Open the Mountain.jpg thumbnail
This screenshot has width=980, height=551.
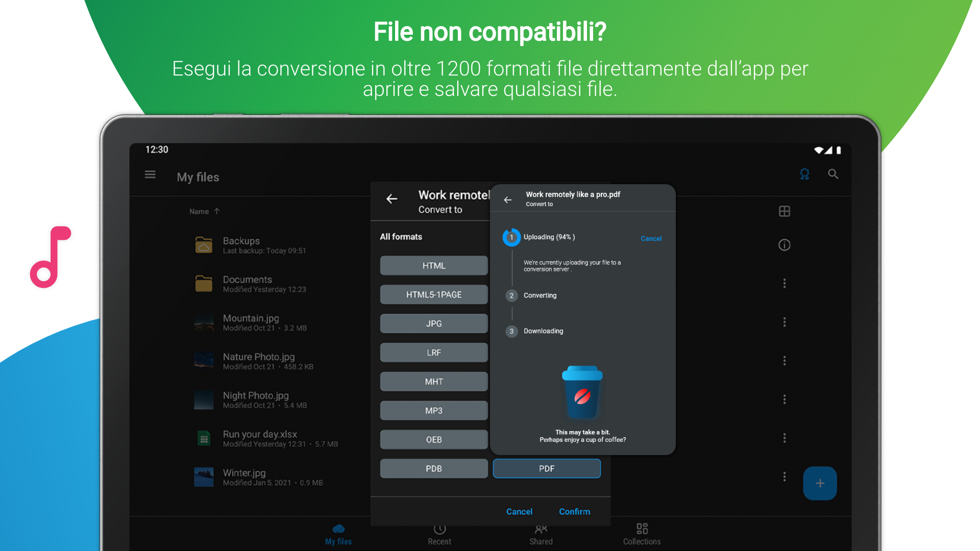click(x=204, y=323)
